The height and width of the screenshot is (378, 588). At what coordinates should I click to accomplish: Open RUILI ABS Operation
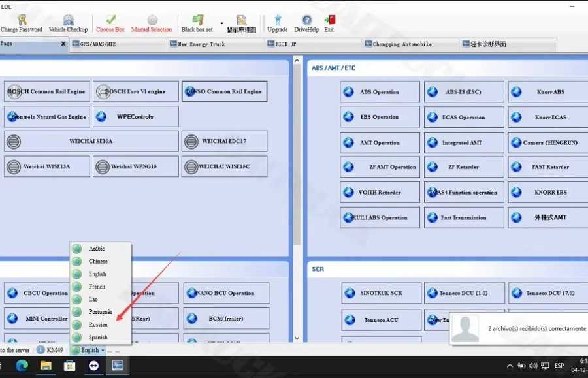click(x=380, y=217)
